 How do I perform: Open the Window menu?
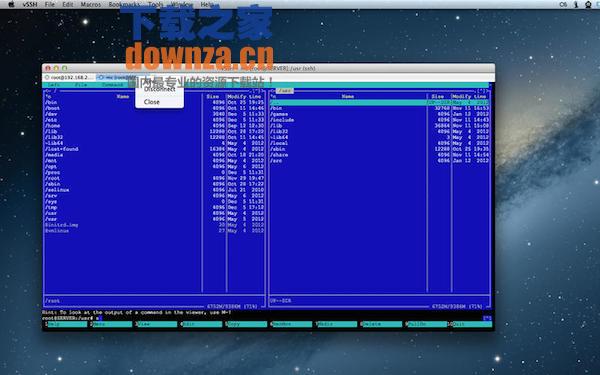click(182, 5)
